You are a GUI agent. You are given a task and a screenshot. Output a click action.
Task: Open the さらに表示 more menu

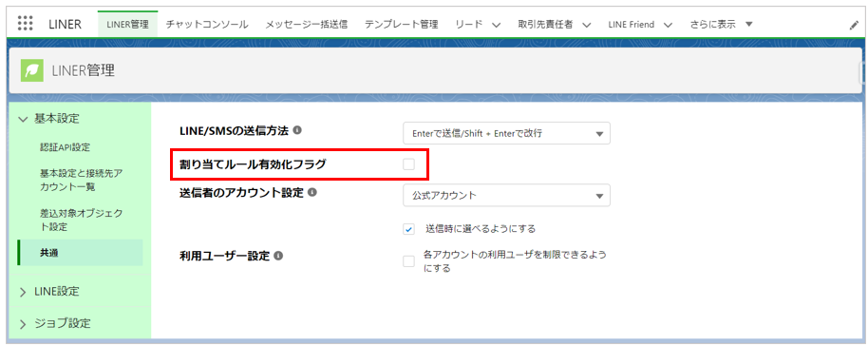click(722, 24)
